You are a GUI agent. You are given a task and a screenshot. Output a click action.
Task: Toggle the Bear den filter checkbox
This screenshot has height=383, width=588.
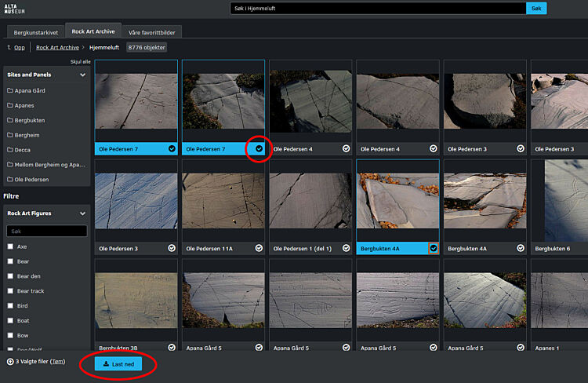pos(10,276)
